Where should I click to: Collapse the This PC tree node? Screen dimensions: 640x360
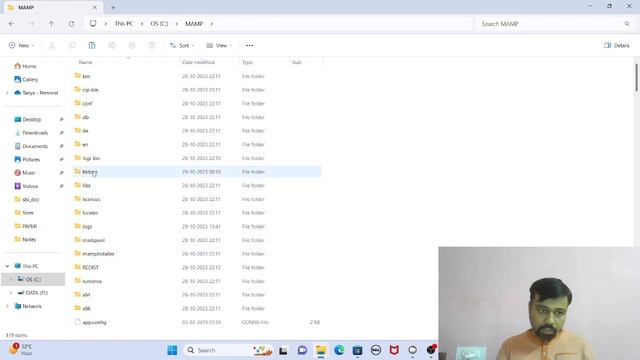click(x=7, y=266)
